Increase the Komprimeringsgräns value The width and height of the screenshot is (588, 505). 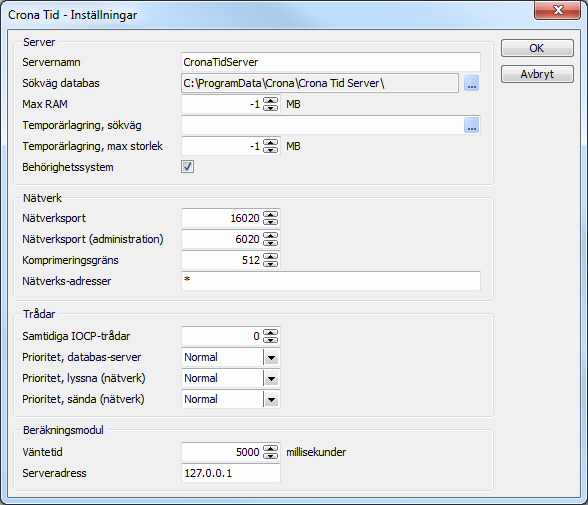tap(270, 256)
